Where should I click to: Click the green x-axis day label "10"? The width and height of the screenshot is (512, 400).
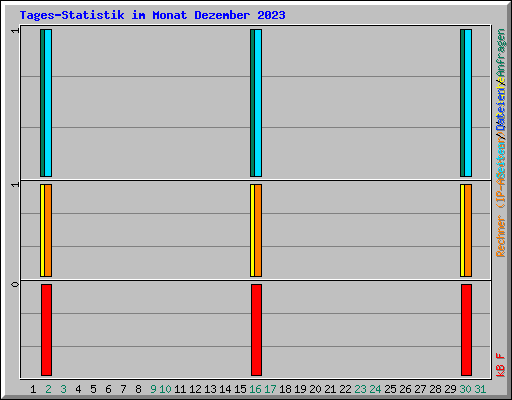coord(165,389)
